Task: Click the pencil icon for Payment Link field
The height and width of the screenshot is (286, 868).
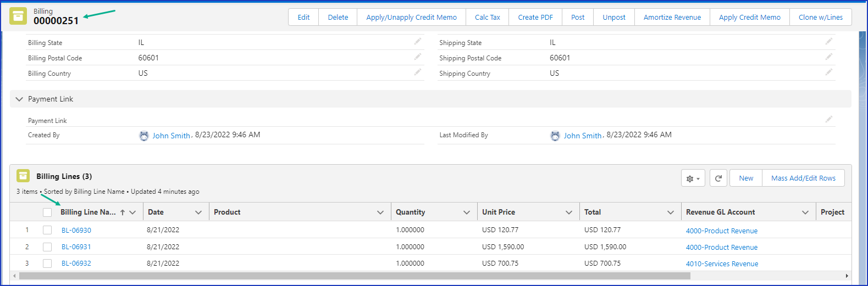Action: tap(828, 119)
